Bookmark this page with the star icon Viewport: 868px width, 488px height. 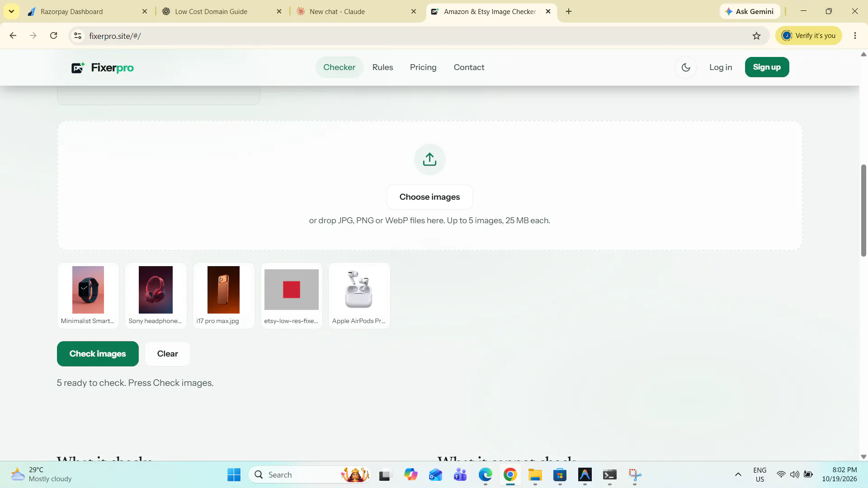pyautogui.click(x=756, y=36)
